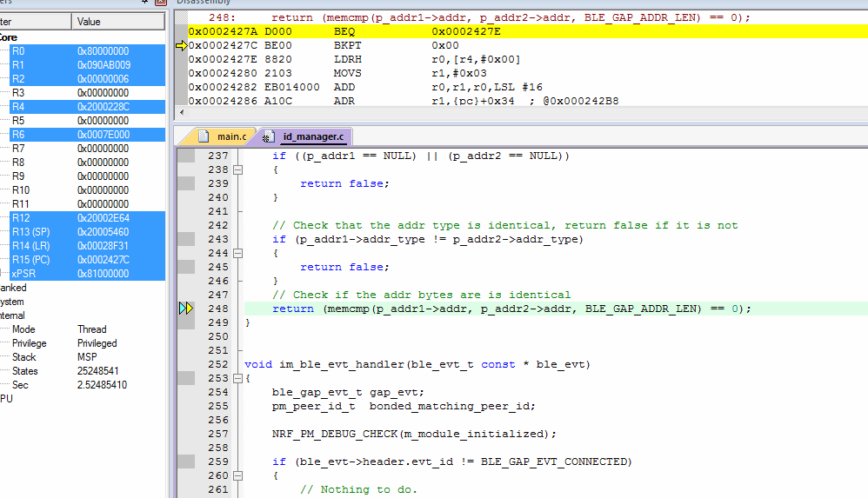Select ADD instruction at 0x00024282
The width and height of the screenshot is (868, 498).
(x=528, y=87)
